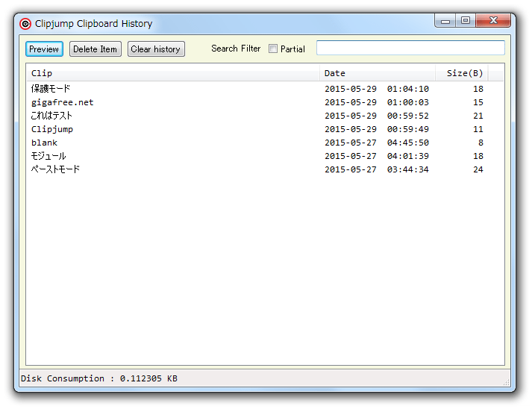The height and width of the screenshot is (409, 532).
Task: Enable the Partial checkbox
Action: click(273, 49)
